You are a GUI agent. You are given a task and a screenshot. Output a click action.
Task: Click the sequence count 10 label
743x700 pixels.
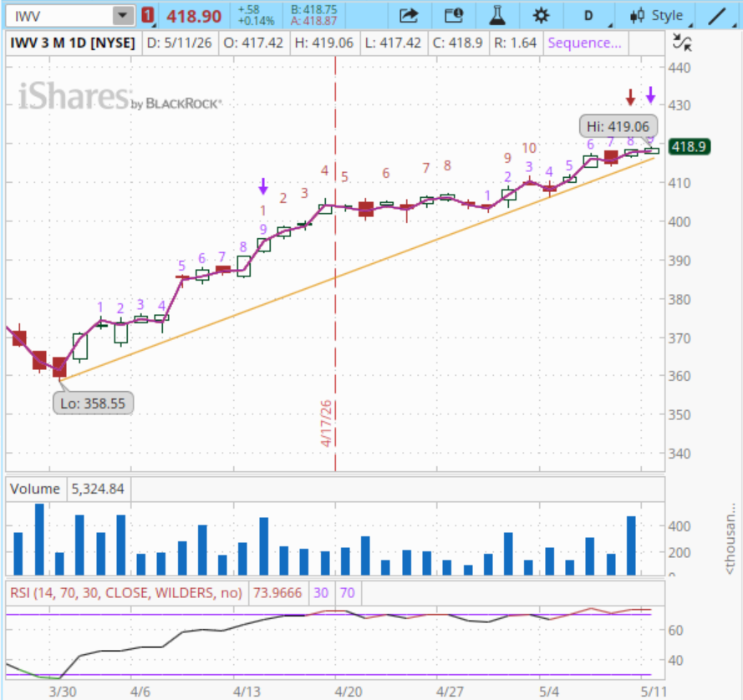[x=529, y=148]
